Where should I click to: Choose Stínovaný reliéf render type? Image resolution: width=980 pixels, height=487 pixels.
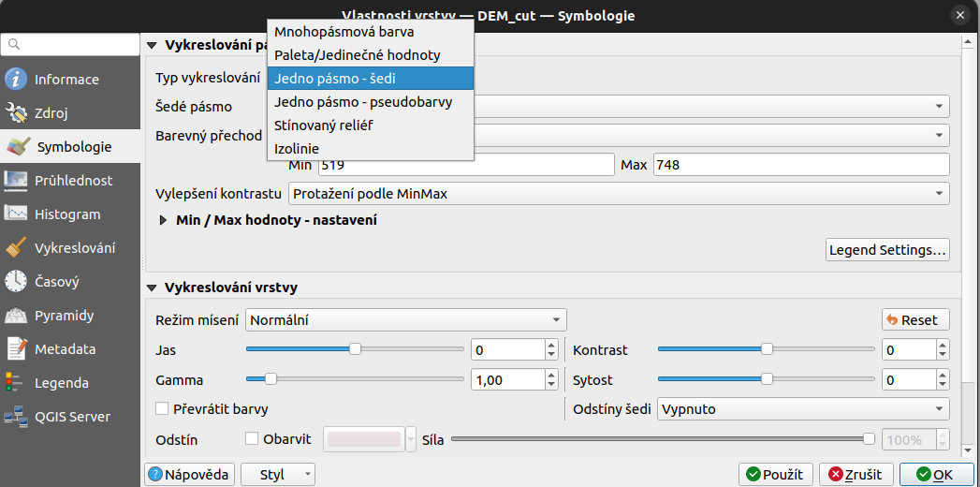pos(370,125)
